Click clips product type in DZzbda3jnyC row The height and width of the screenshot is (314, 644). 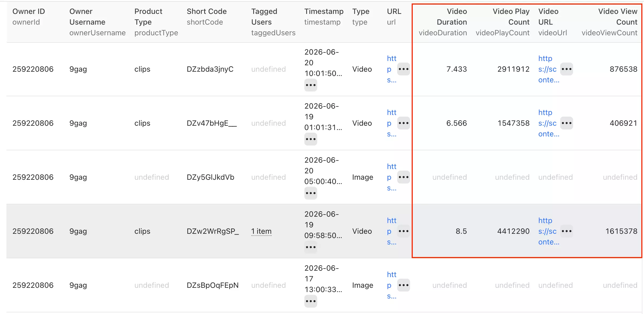(x=142, y=69)
